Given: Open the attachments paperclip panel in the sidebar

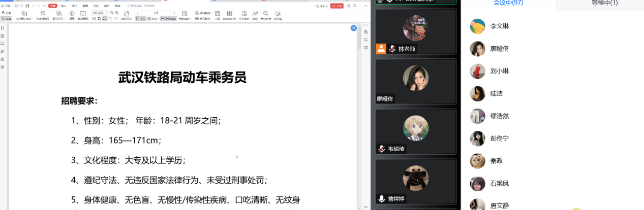Looking at the screenshot, I should point(3,51).
